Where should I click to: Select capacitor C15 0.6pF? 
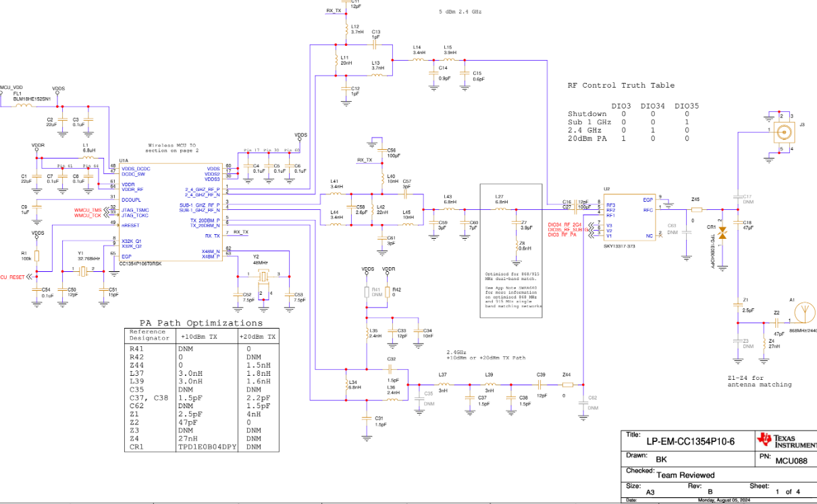pos(465,73)
